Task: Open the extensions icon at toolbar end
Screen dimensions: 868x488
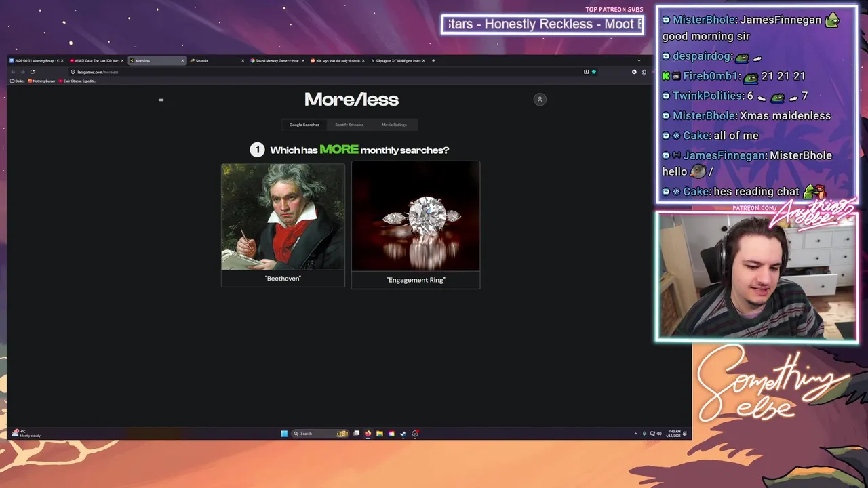Action: coord(644,72)
